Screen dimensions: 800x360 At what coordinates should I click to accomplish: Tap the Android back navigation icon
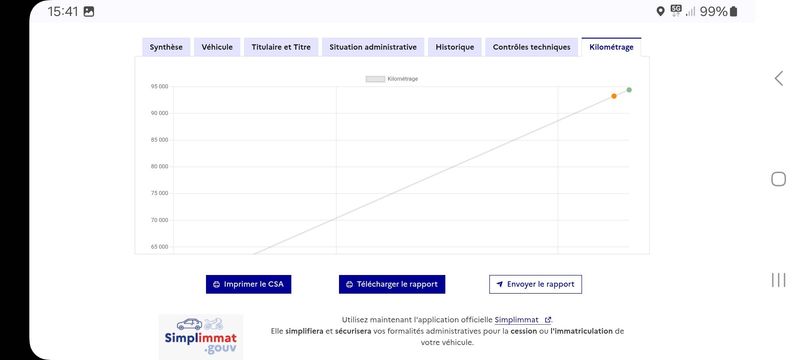tap(779, 78)
